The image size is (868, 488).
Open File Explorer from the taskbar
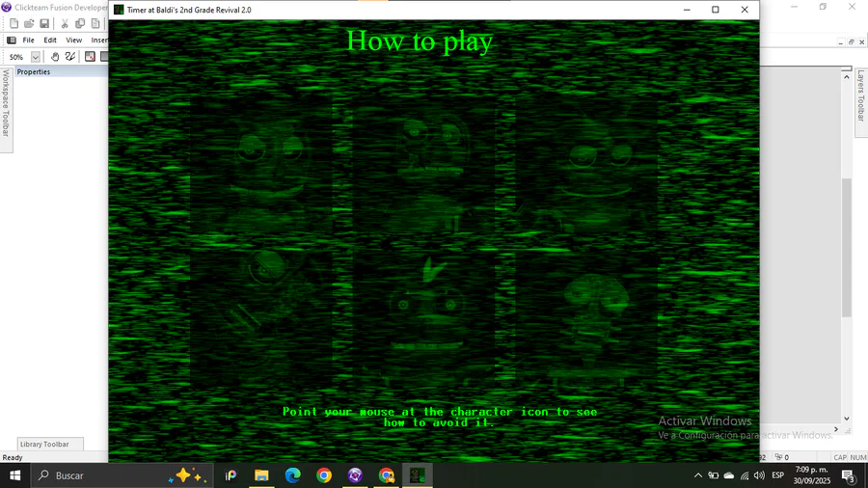click(261, 475)
